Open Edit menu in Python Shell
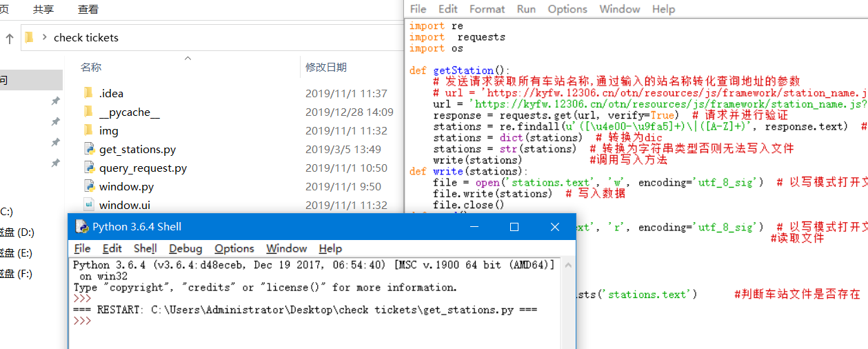The image size is (868, 349). pyautogui.click(x=112, y=248)
